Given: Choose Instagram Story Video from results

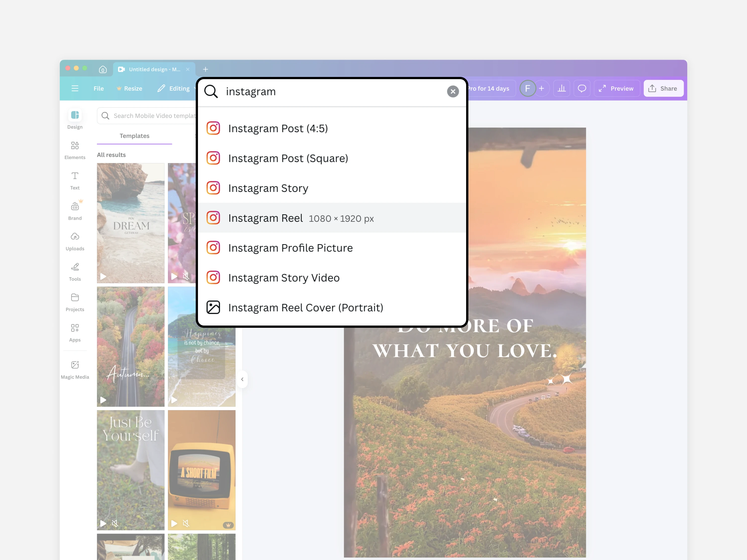Looking at the screenshot, I should coord(284,278).
